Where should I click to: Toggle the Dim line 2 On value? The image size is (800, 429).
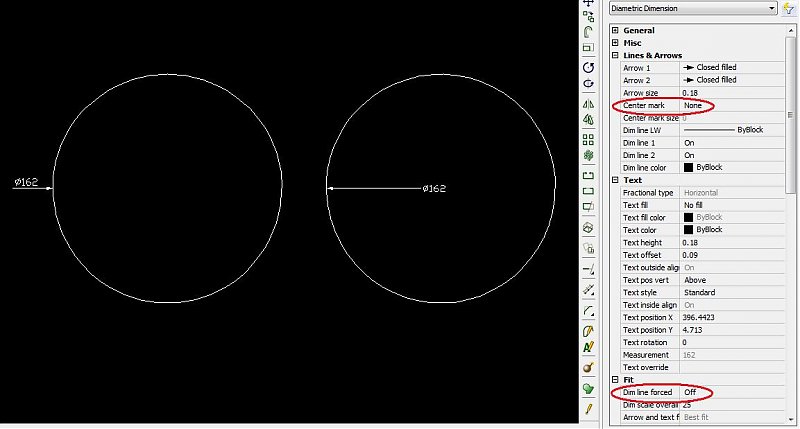pyautogui.click(x=733, y=155)
